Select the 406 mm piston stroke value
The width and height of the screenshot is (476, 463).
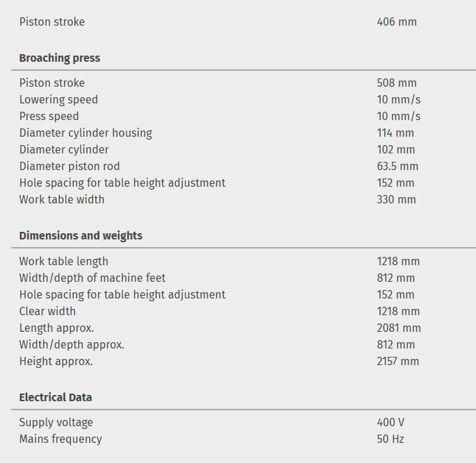(397, 22)
